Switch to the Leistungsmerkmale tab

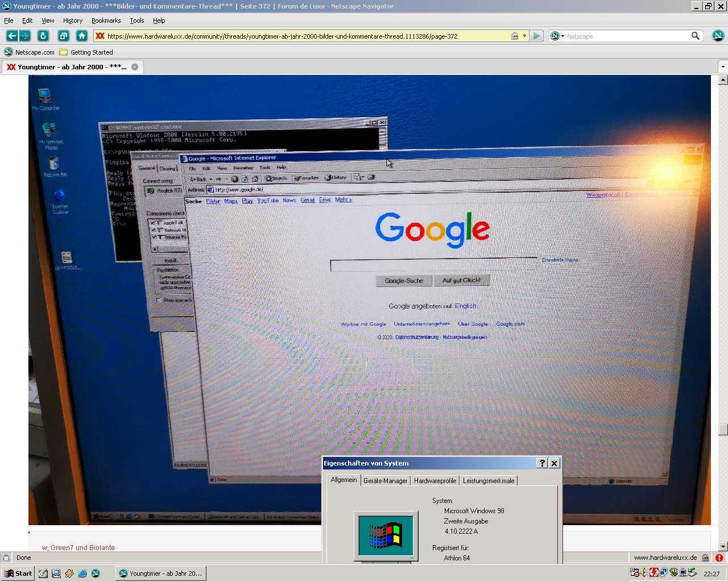[x=489, y=481]
